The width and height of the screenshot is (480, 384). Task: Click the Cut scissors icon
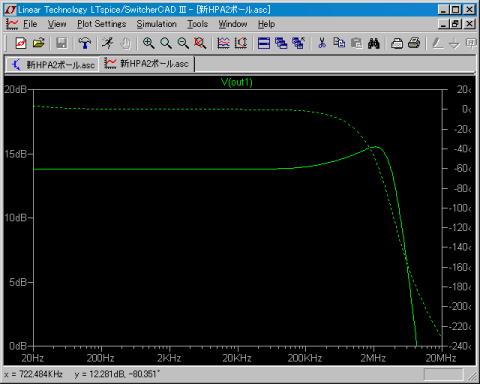(x=322, y=43)
